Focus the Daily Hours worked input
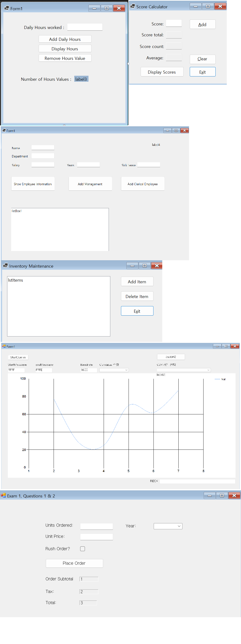 coord(85,27)
